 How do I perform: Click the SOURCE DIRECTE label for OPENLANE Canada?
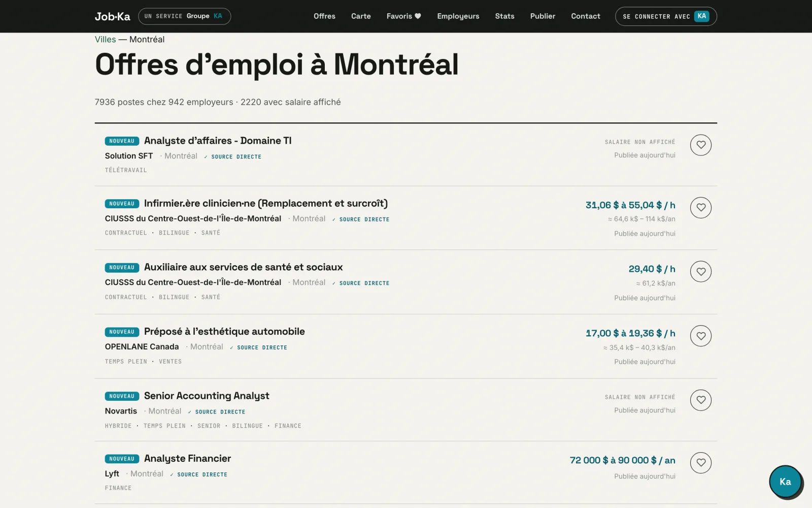click(x=259, y=348)
